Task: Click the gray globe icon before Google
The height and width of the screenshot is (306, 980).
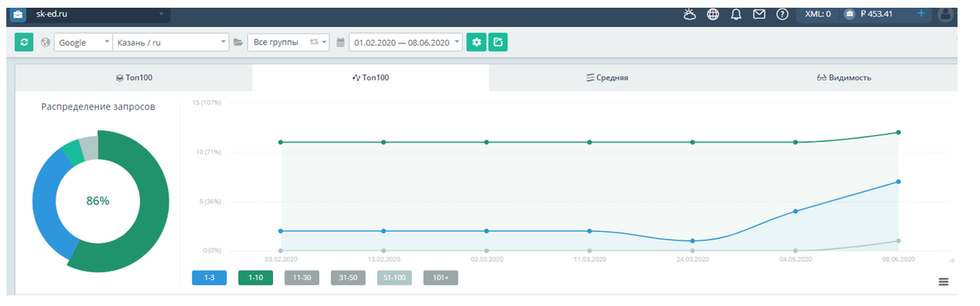Action: (46, 43)
